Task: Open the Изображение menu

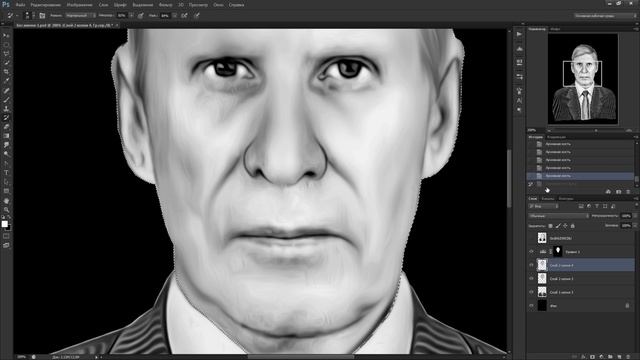Action: point(80,5)
